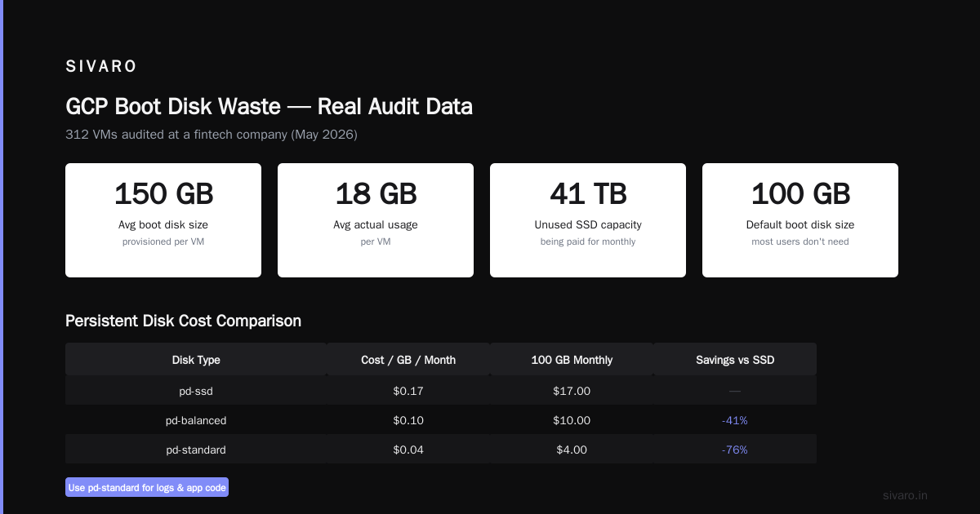Open the 100 GB default boot disk card
The height and width of the screenshot is (514, 980).
(800, 220)
